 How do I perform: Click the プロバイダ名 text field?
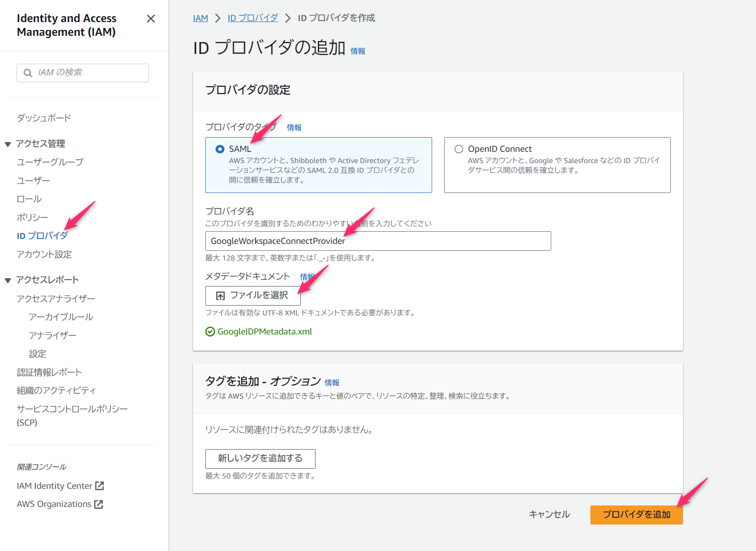[x=378, y=241]
